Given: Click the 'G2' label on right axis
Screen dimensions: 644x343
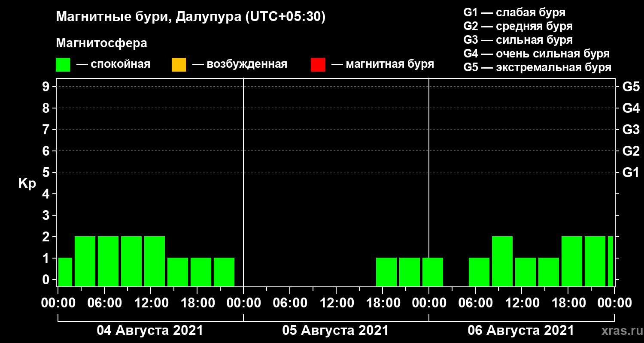Looking at the screenshot, I should pyautogui.click(x=631, y=151).
